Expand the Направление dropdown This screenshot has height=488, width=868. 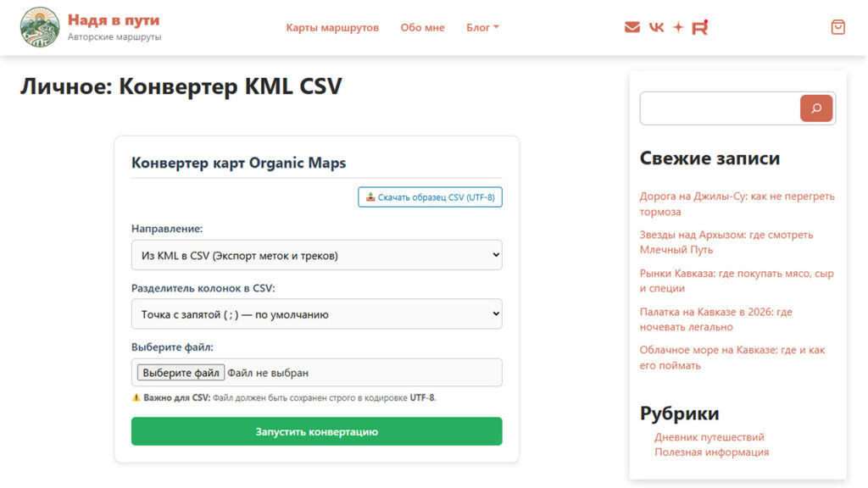[317, 255]
